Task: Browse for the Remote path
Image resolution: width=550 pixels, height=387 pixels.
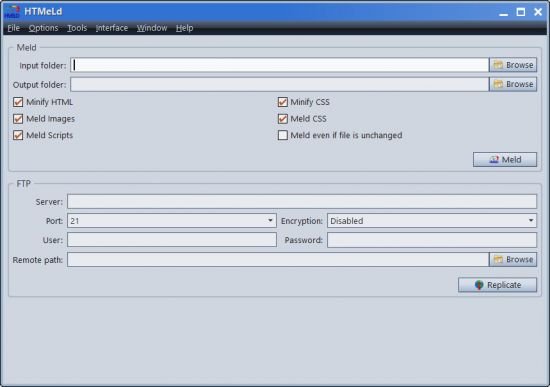Action: (x=513, y=260)
